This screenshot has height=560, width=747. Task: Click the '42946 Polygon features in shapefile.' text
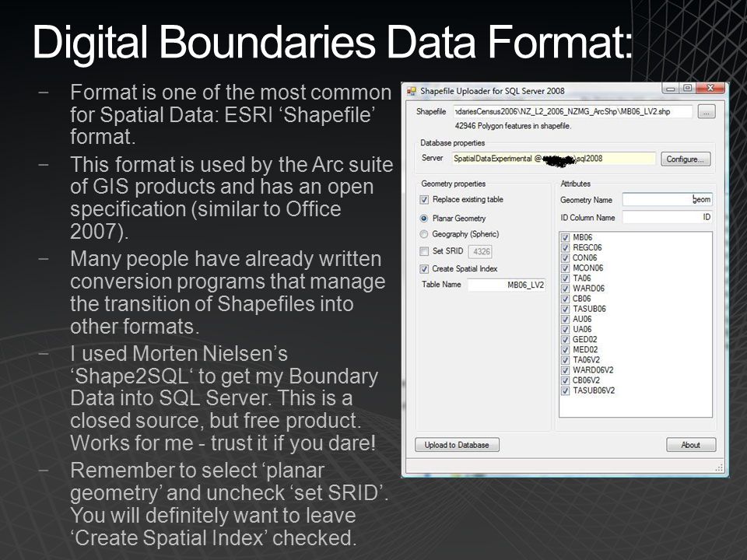point(513,126)
